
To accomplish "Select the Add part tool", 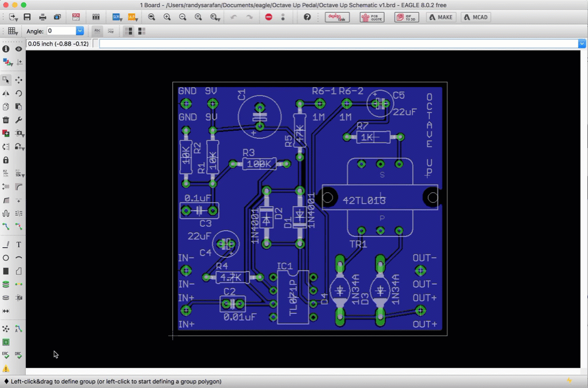I will pyautogui.click(x=6, y=134).
